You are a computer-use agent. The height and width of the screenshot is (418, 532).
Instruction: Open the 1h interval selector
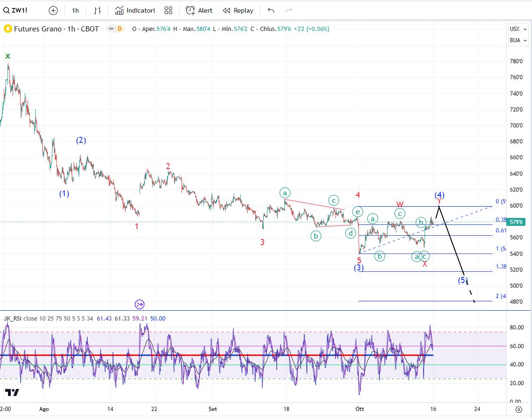[x=76, y=10]
